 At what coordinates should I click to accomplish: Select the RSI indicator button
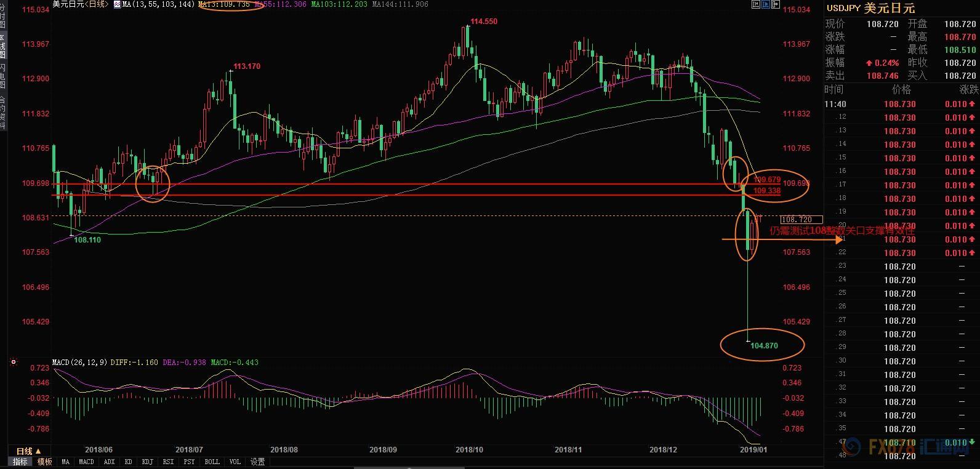(x=168, y=462)
